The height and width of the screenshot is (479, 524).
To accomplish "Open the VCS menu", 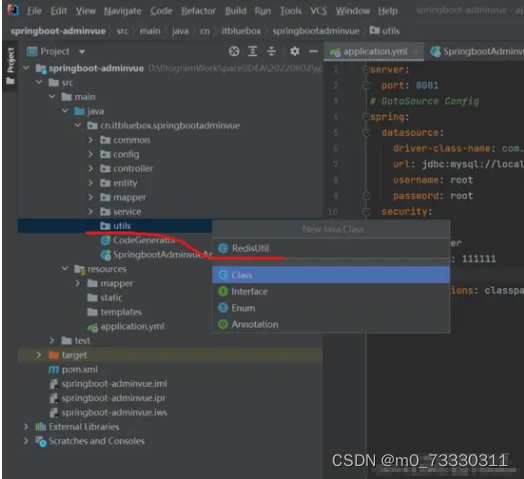I will [318, 11].
